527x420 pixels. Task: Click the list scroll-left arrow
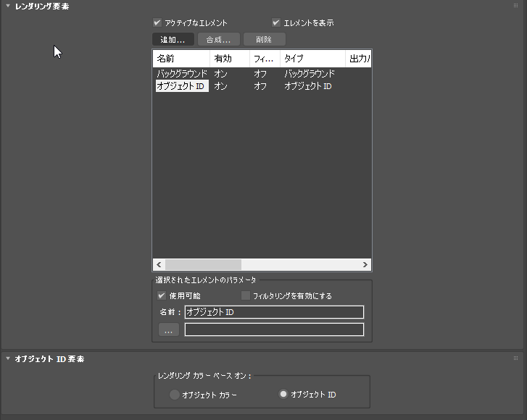[x=159, y=264]
